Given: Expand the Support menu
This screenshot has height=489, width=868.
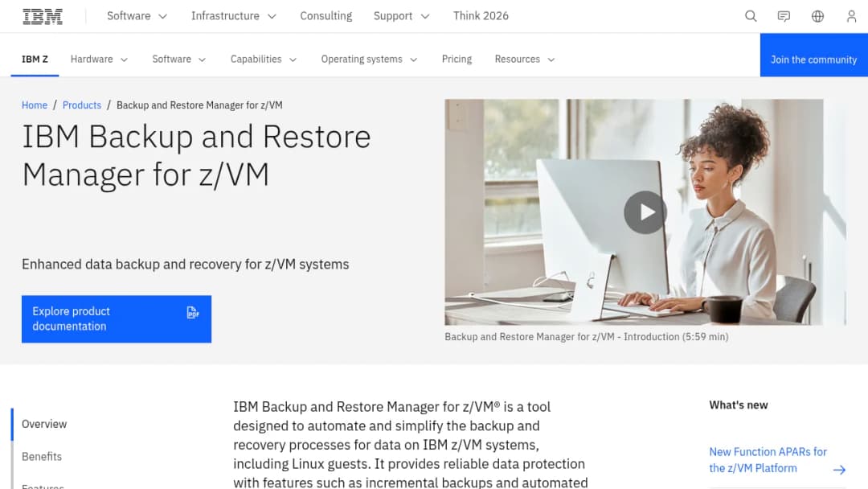Looking at the screenshot, I should tap(401, 16).
